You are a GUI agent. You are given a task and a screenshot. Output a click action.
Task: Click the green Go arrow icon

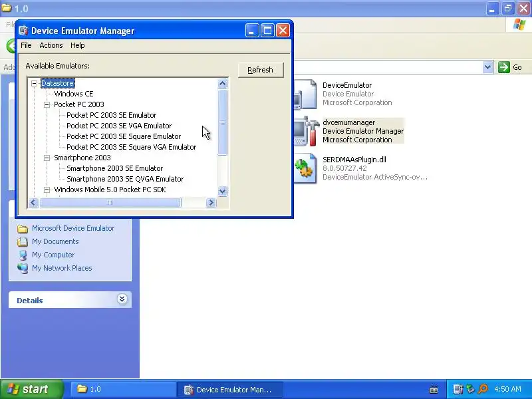(504, 67)
